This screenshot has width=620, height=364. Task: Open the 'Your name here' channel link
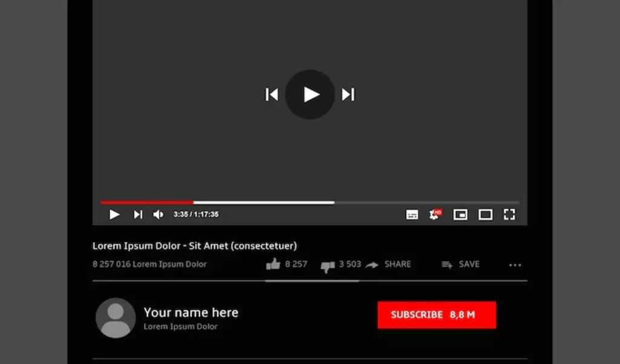tap(191, 312)
